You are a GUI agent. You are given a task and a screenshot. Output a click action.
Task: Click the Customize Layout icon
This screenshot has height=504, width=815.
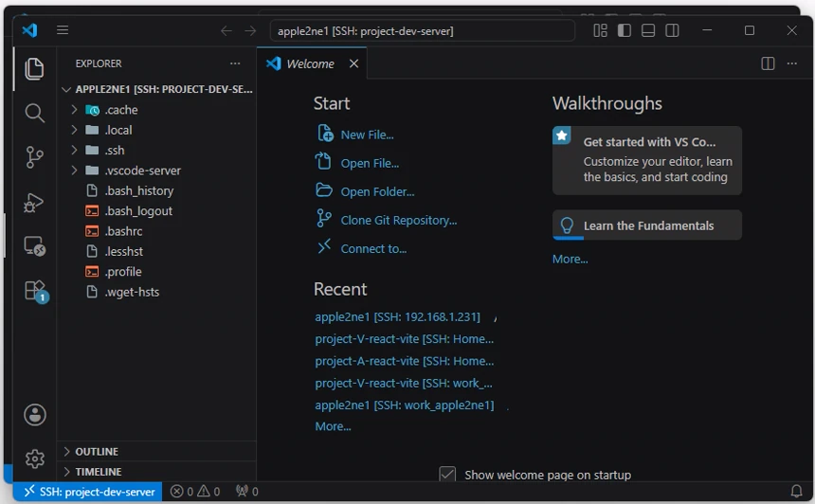(x=600, y=30)
